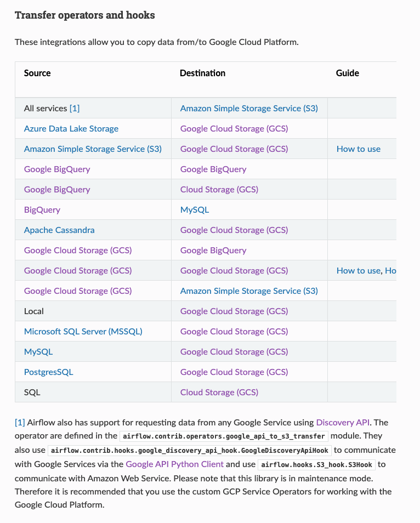This screenshot has width=420, height=523.
Task: Open footnote [1] link beside All services
Action: pyautogui.click(x=75, y=109)
